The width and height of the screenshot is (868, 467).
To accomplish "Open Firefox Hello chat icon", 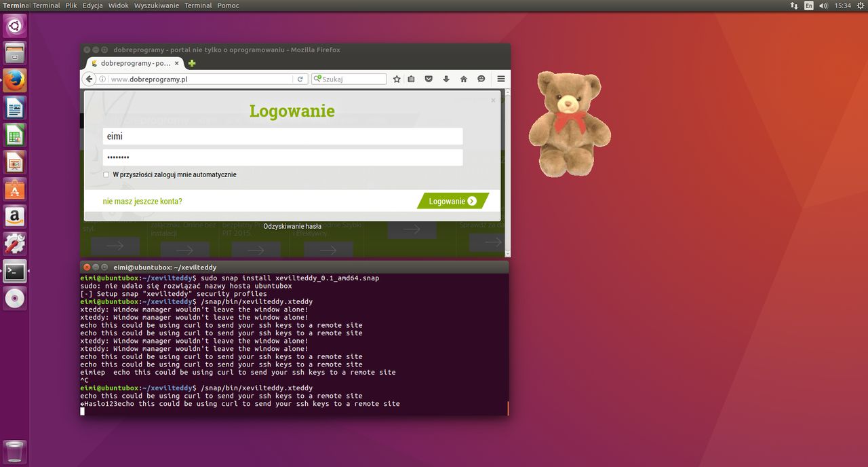I will click(x=481, y=79).
